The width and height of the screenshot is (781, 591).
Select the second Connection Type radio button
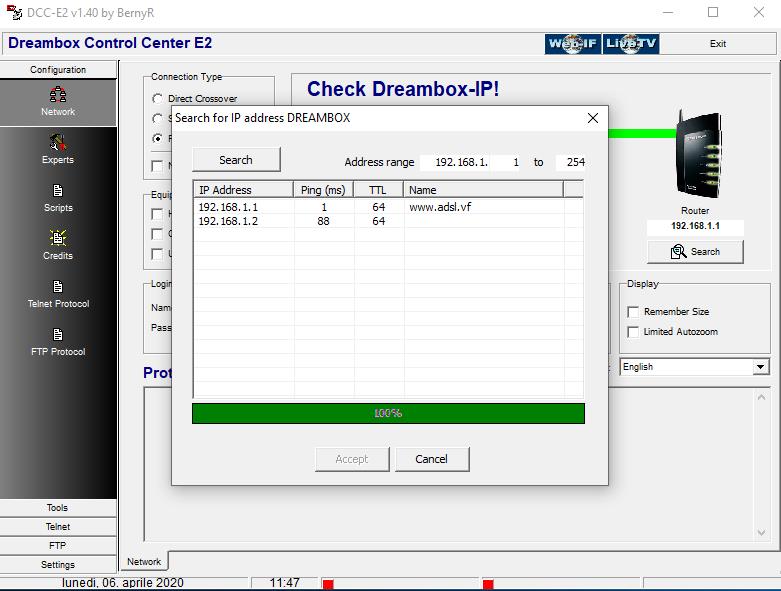tap(157, 118)
